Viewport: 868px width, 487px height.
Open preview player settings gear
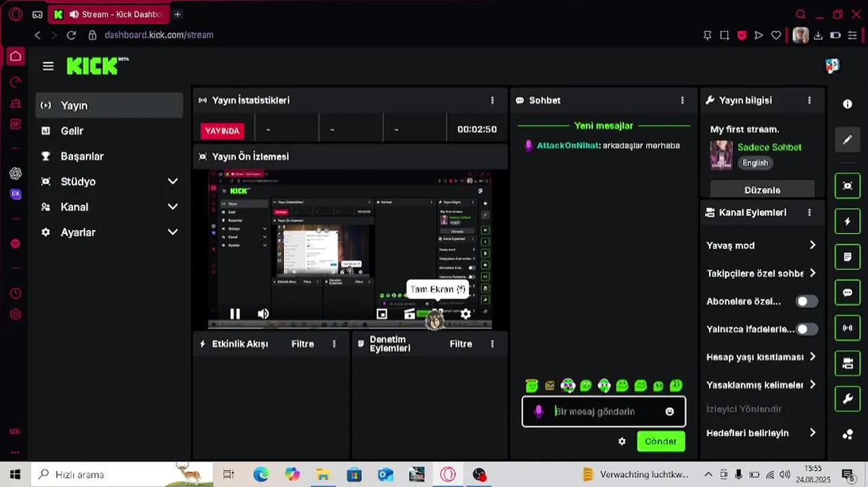coord(466,314)
